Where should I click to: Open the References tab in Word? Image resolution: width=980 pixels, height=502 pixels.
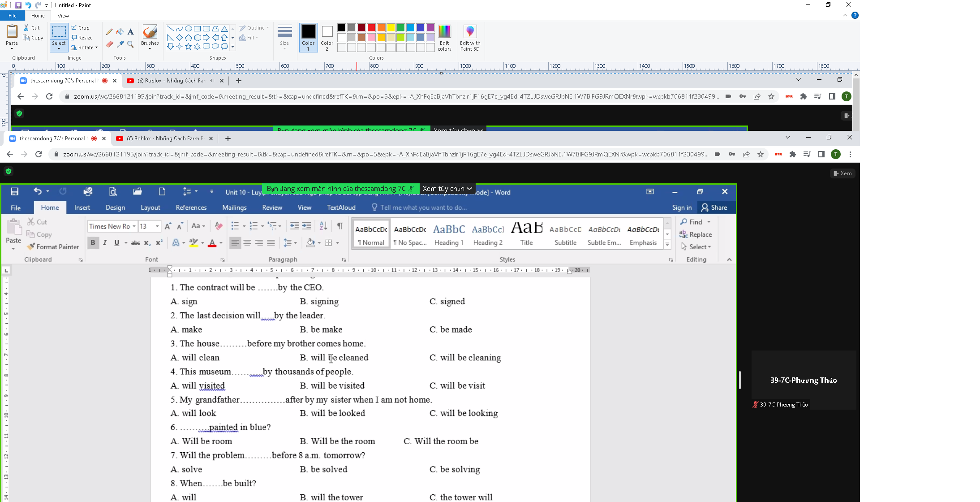(x=191, y=208)
